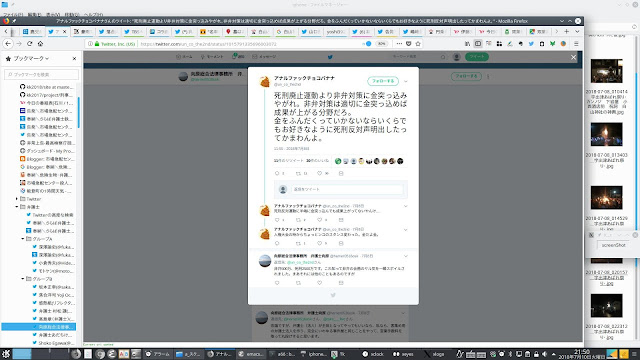Open Twitter 通知 notifications item
The image size is (640, 360).
(x=238, y=57)
